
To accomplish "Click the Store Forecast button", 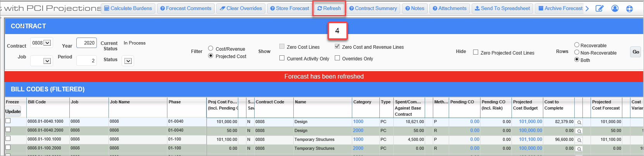I will pyautogui.click(x=289, y=9).
